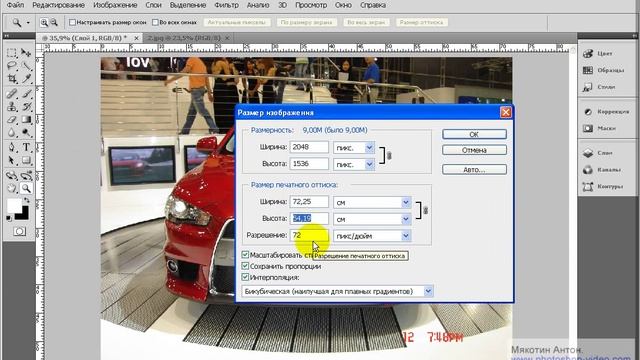
Task: Toggle Настраивать размер окон checkbox
Action: (x=72, y=22)
